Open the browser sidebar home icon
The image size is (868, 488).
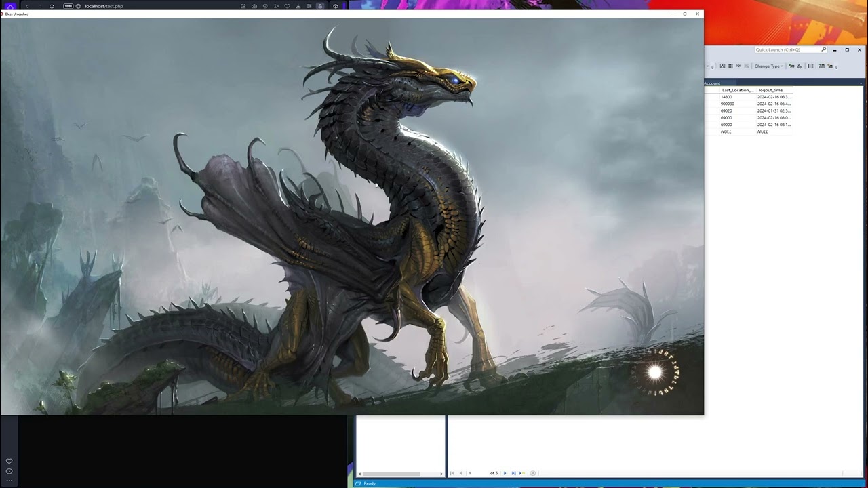[x=9, y=7]
